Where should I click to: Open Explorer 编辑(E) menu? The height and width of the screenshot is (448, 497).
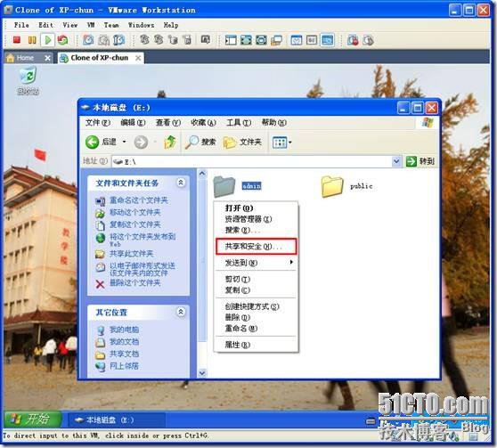coord(133,123)
